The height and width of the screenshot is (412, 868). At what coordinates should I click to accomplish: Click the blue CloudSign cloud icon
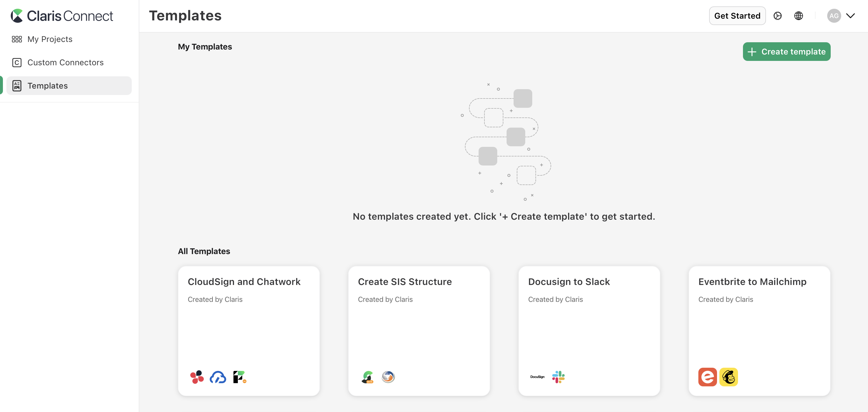tap(218, 377)
